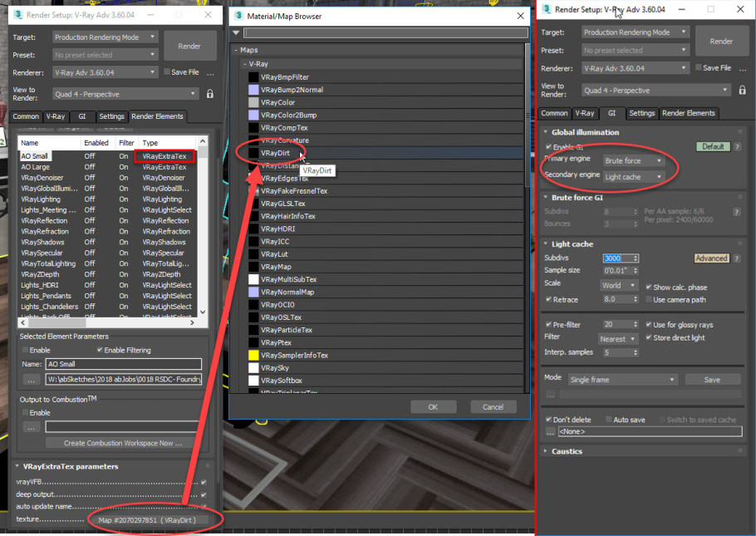Expand the Caustics rollout
This screenshot has width=756, height=536.
567,451
